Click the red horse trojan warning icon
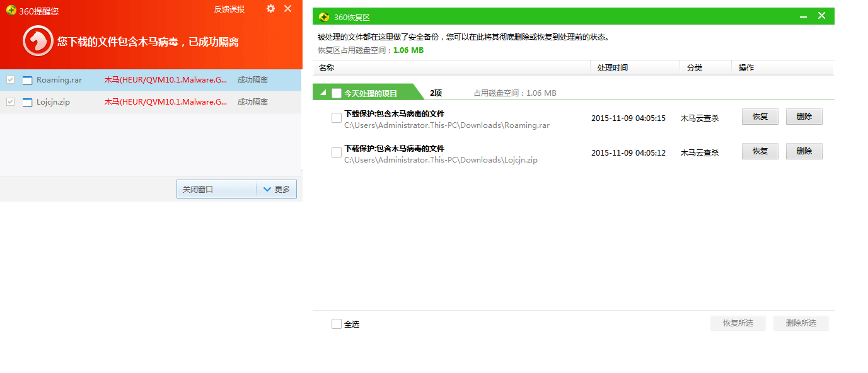This screenshot has height=373, width=868. pos(38,41)
